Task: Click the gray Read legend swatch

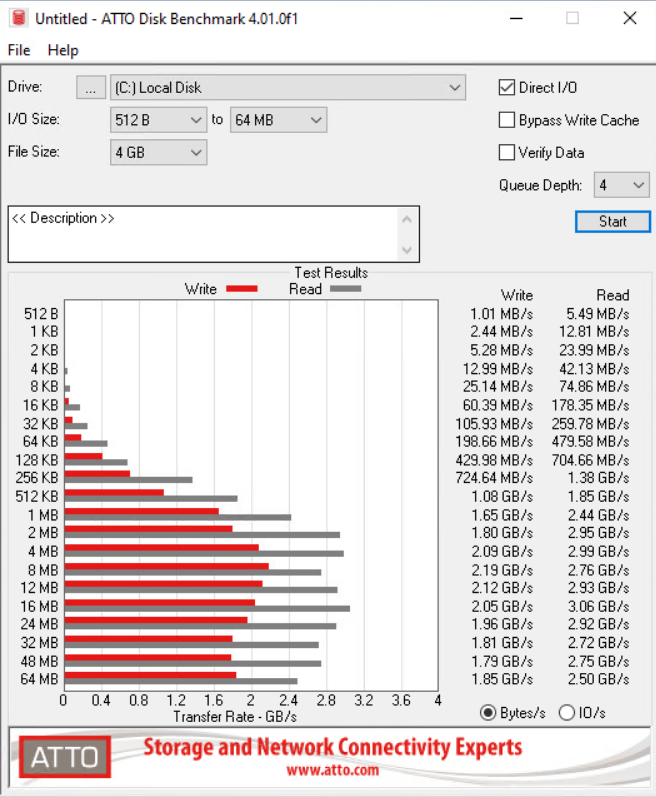Action: click(x=345, y=289)
